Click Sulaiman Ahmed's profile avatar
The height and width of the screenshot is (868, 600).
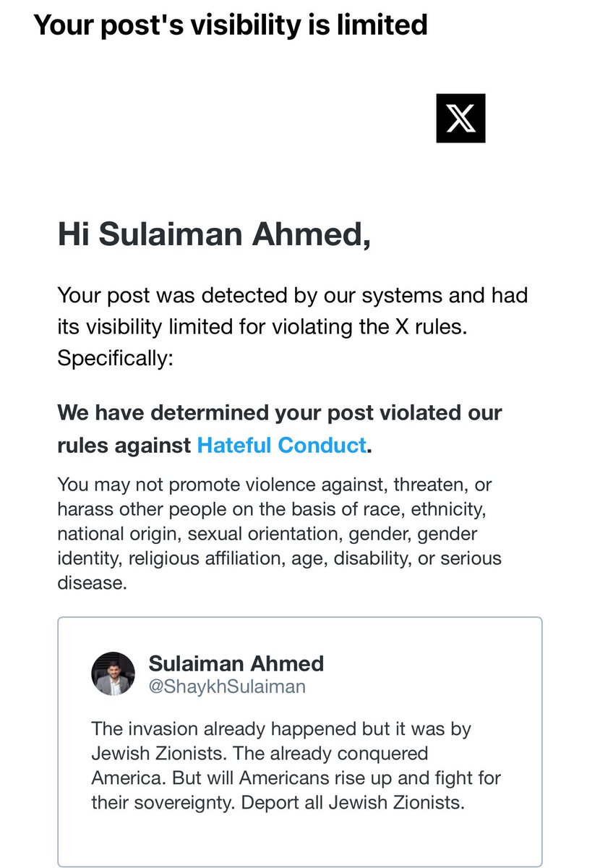point(113,673)
